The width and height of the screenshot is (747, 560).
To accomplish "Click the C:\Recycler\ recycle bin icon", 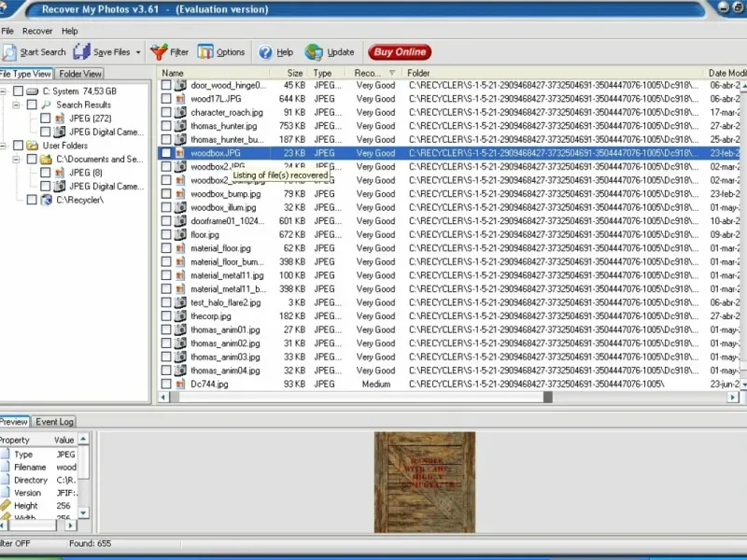I will coord(46,200).
